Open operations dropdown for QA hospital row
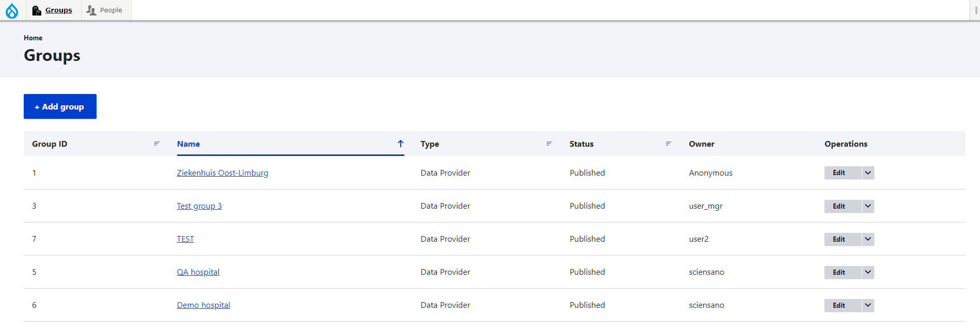 click(x=868, y=272)
